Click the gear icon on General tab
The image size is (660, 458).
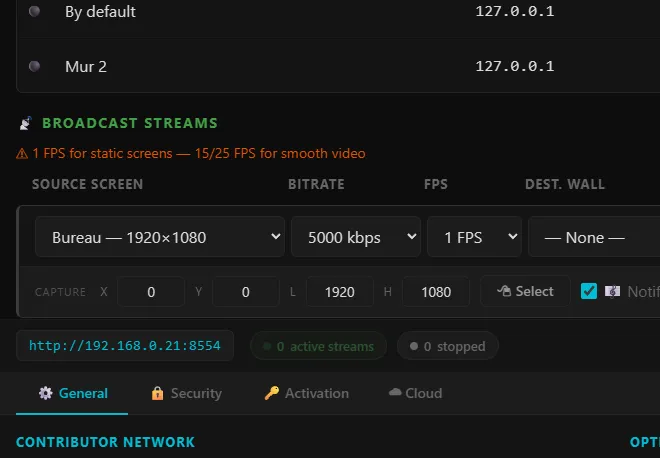45,393
